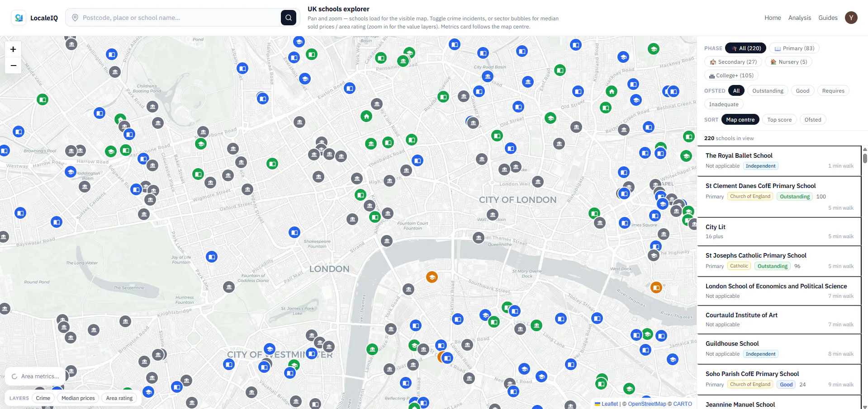Zoom out the map with minus button
Screen dimensions: 868x409
point(13,66)
